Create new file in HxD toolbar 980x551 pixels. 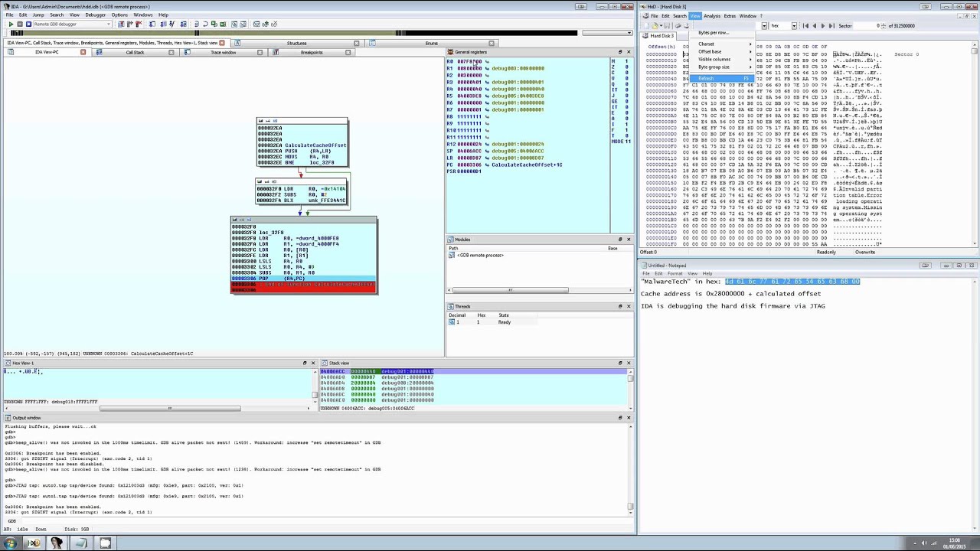coord(648,26)
